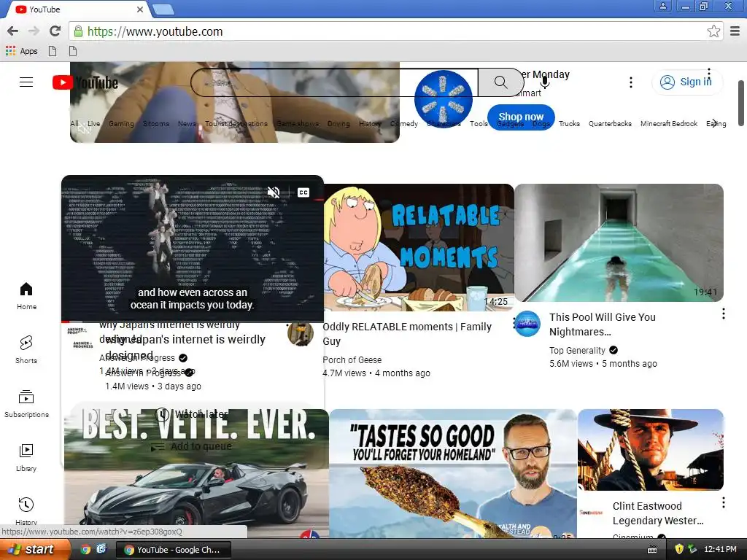The width and height of the screenshot is (747, 560).
Task: Click Porch of Geese channel name
Action: (352, 360)
